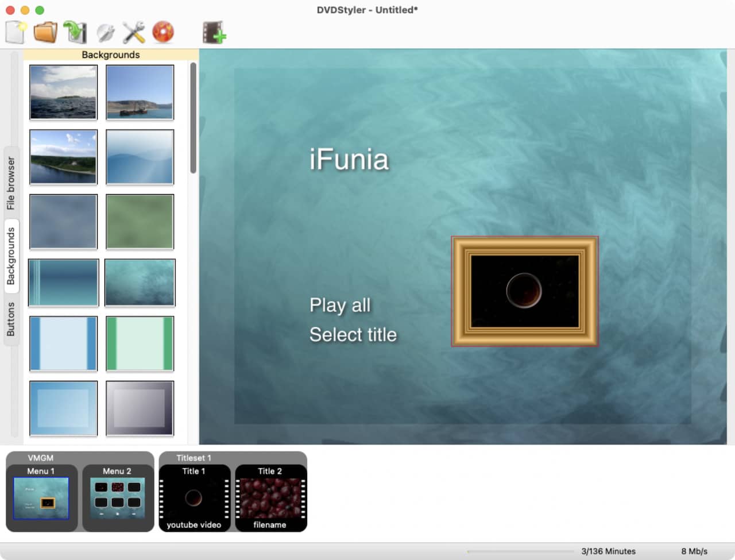Select the gold framed picture thumbnail
Viewport: 735px width, 560px height.
[x=524, y=291]
